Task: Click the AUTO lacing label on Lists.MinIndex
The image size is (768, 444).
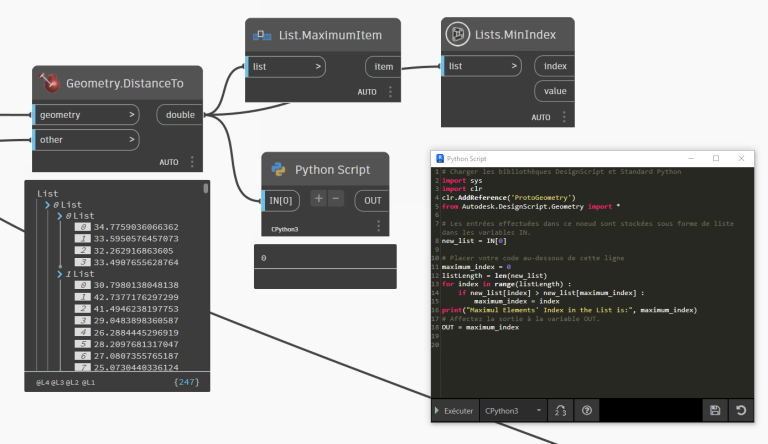Action: (x=541, y=118)
